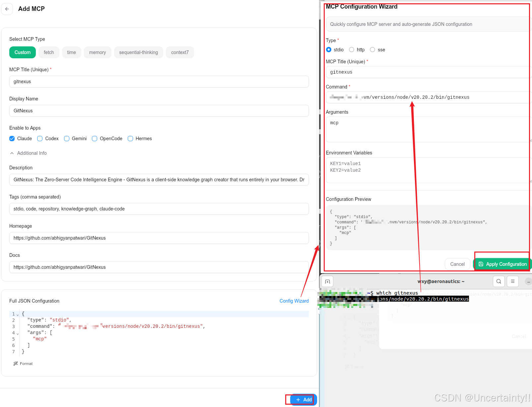This screenshot has height=407, width=532.
Task: Select the sse type radio button
Action: (372, 50)
